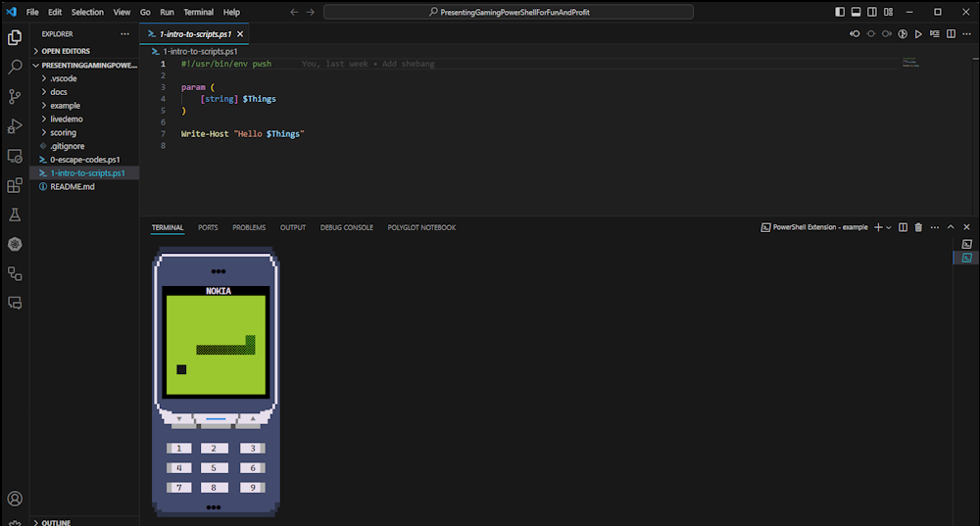Toggle the bottom panel layout button
The width and height of the screenshot is (980, 526).
point(856,12)
